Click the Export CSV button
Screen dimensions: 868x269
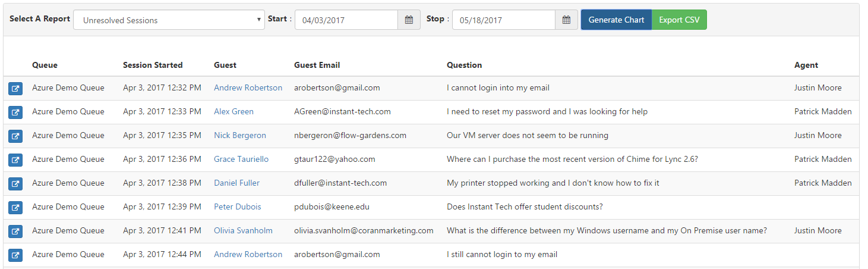point(679,20)
